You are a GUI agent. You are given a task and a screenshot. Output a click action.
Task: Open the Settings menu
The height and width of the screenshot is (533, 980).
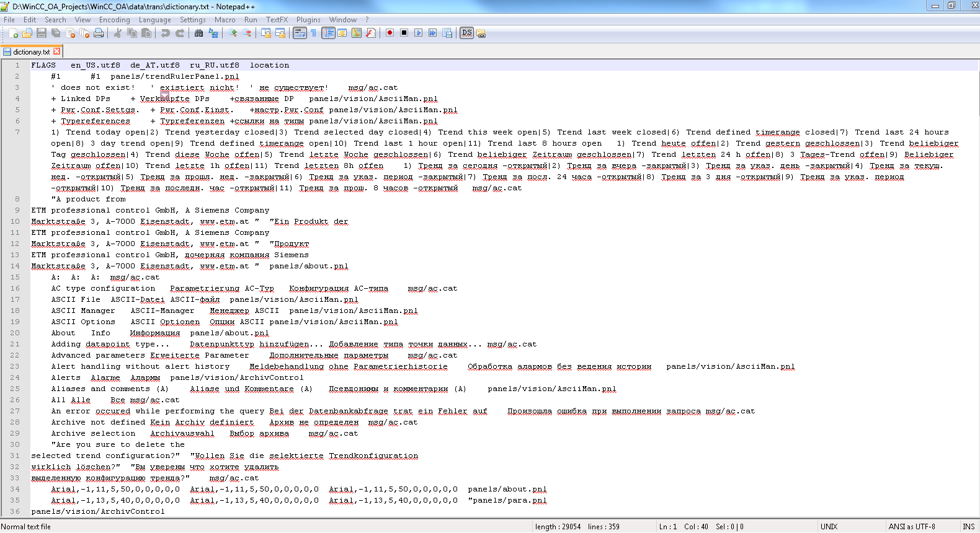(193, 20)
